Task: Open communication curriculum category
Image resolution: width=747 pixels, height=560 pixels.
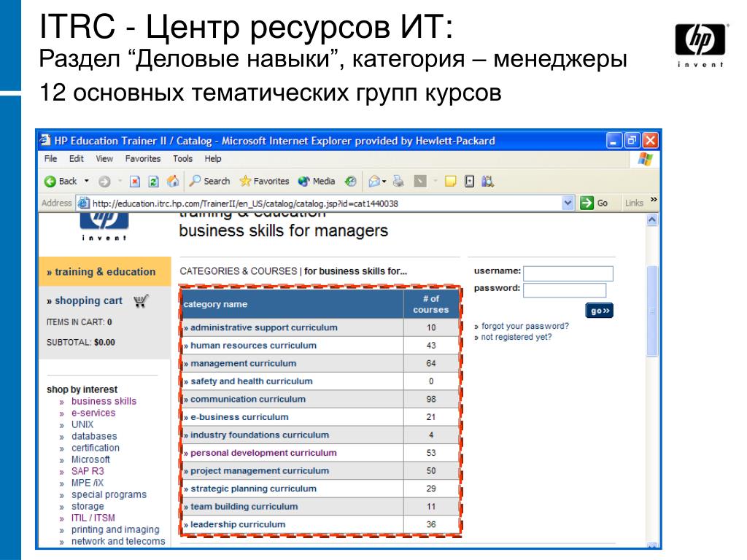Action: 248,399
